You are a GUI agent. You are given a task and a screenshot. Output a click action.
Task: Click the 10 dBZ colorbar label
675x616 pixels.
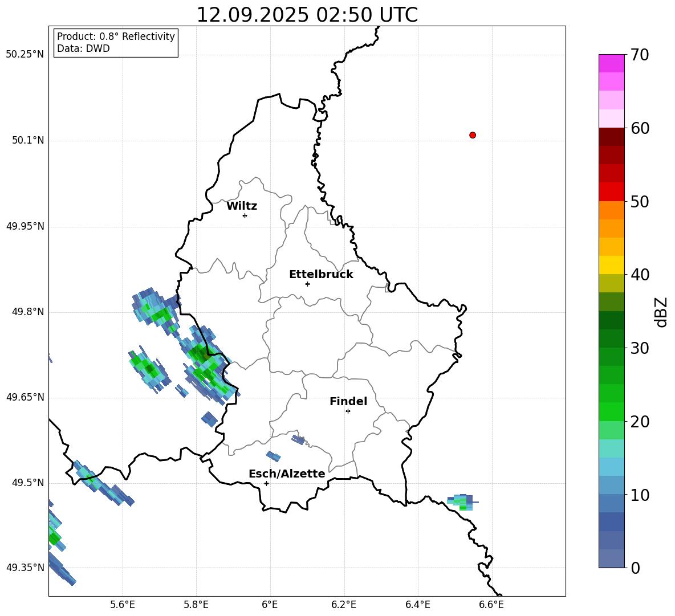(640, 495)
